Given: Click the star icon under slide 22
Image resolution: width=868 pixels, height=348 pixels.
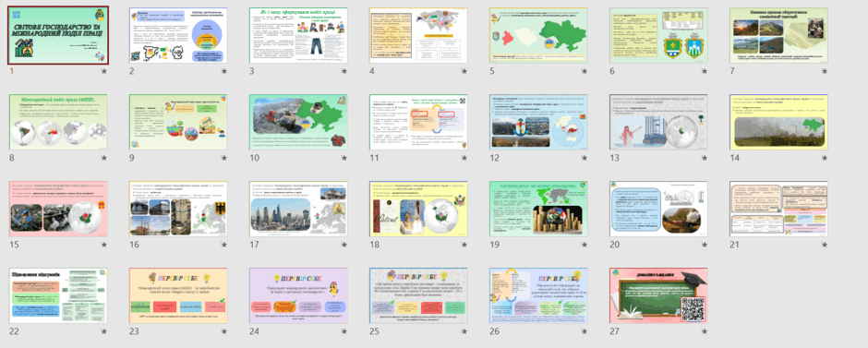Looking at the screenshot, I should pyautogui.click(x=103, y=332).
